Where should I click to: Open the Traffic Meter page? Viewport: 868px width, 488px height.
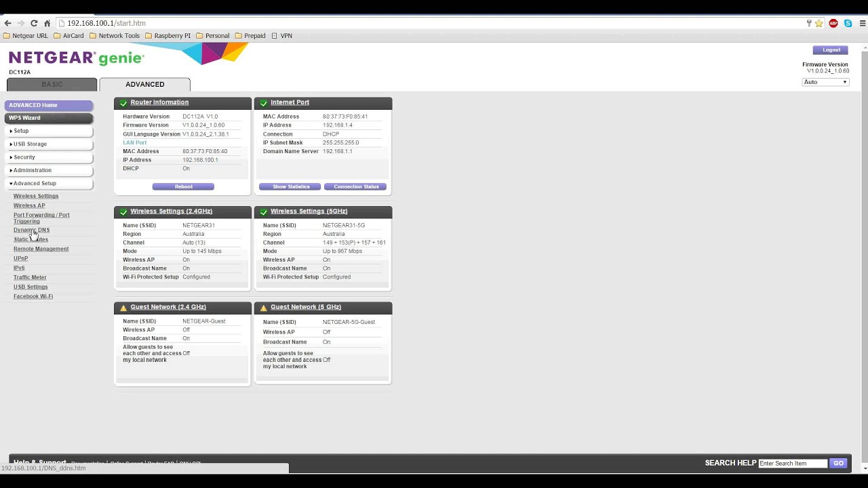[x=30, y=278]
